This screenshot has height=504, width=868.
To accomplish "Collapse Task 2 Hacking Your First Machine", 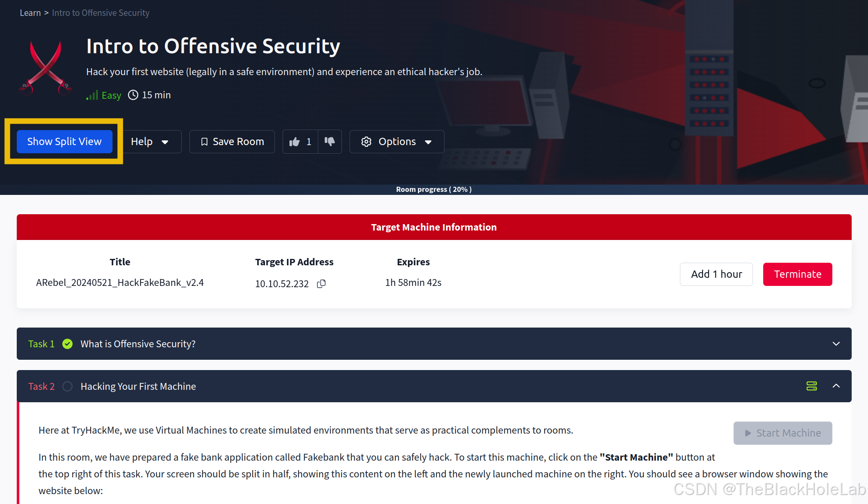I will 836,386.
